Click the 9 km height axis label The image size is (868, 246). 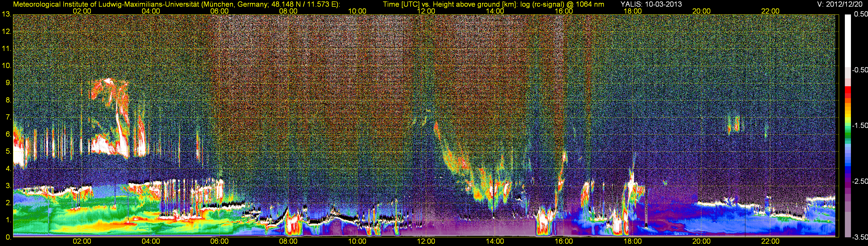[x=8, y=83]
